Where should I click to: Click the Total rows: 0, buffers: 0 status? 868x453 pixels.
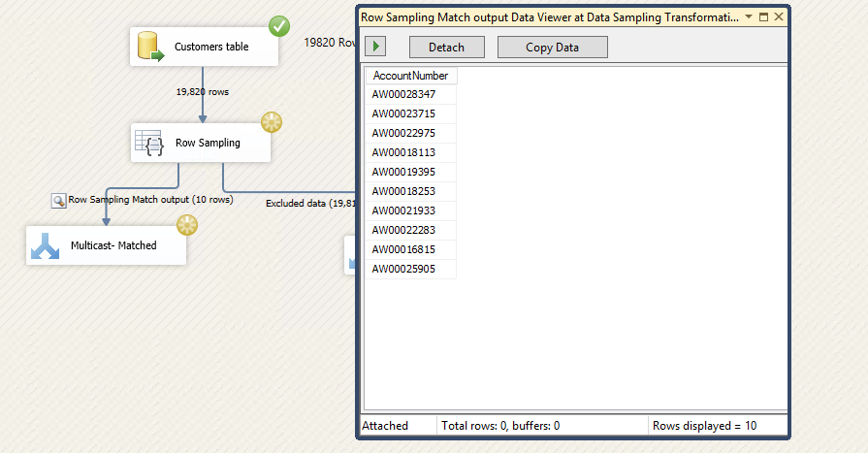(x=500, y=425)
